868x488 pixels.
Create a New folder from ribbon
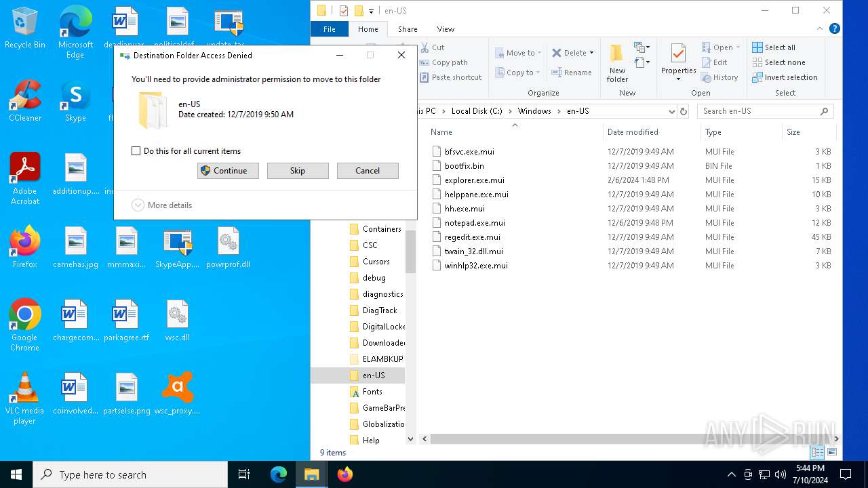click(x=617, y=64)
